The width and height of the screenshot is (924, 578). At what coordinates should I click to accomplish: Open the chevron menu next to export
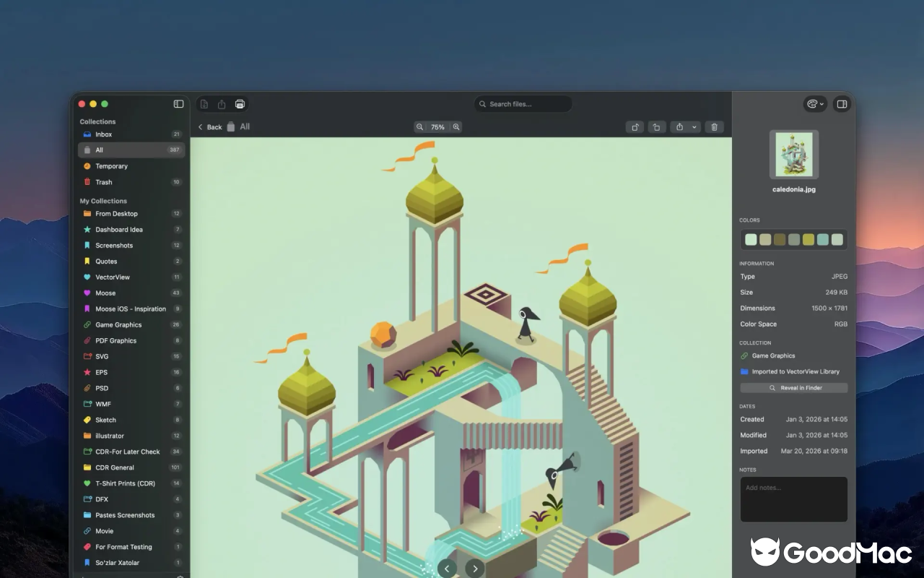694,127
